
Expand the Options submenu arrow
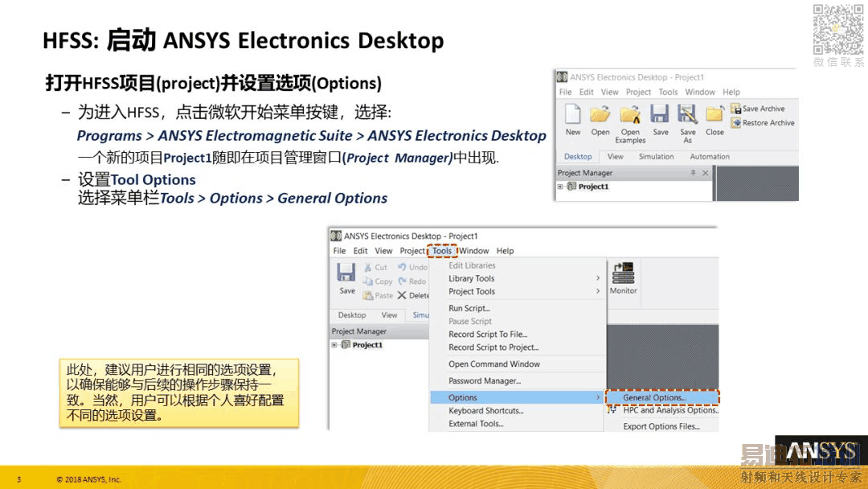(598, 397)
